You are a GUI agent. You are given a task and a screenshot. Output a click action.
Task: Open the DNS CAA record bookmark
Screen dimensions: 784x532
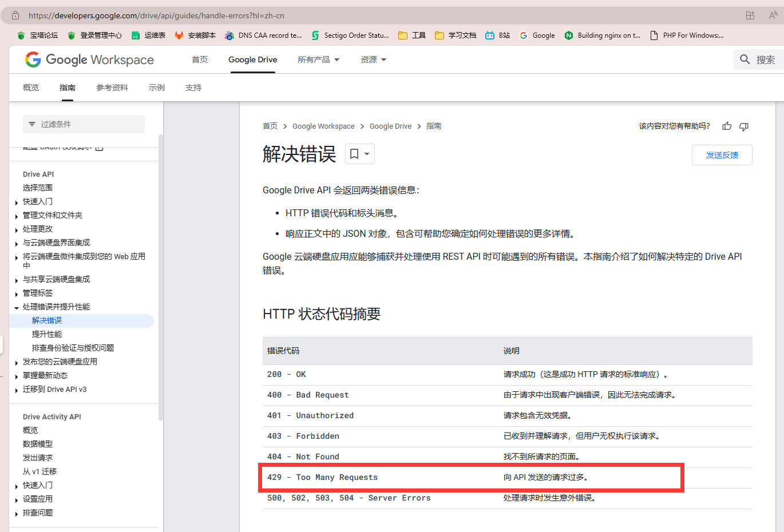pos(263,35)
